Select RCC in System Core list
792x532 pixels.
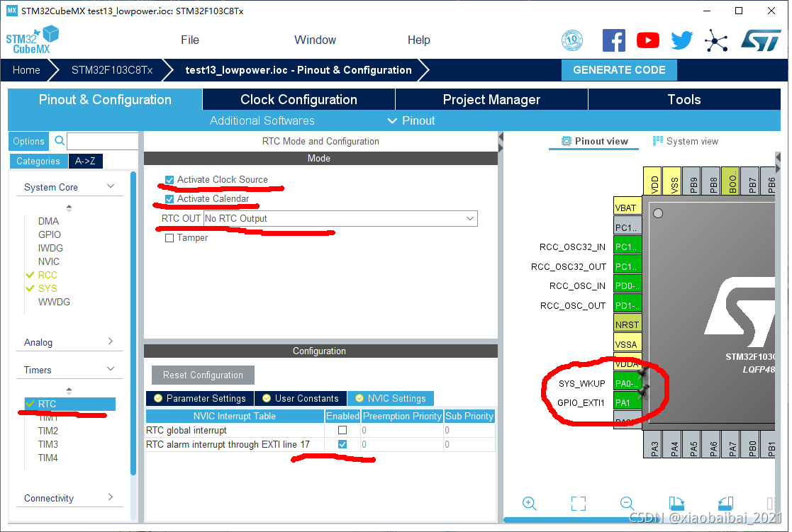pyautogui.click(x=48, y=275)
